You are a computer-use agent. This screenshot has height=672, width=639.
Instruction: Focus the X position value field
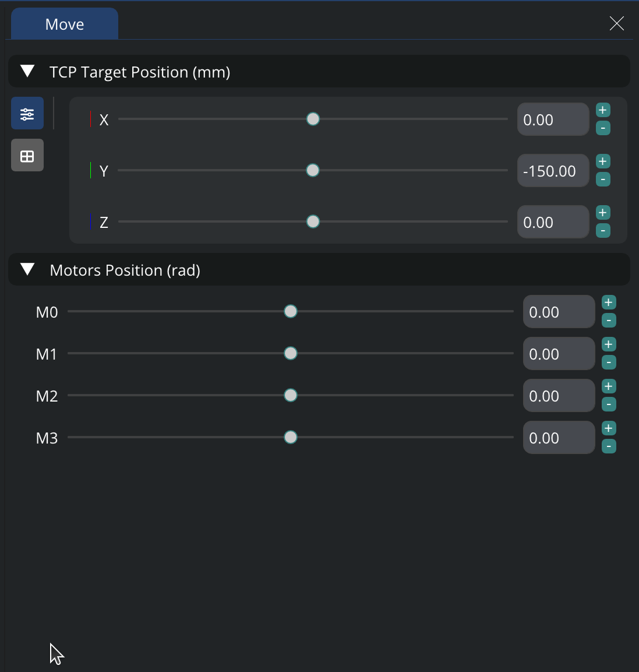click(553, 119)
